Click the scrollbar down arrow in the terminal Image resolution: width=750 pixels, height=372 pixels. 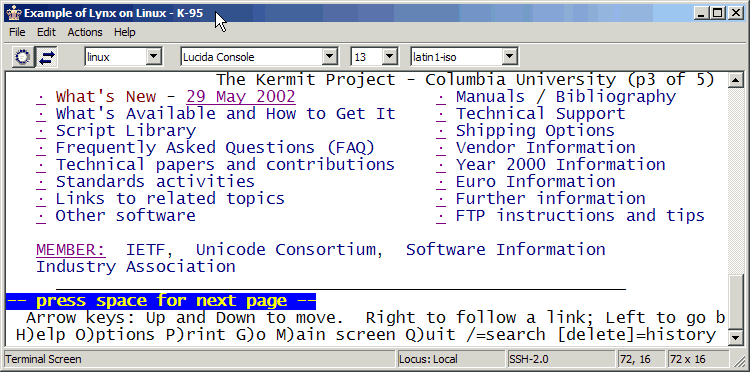coord(735,338)
